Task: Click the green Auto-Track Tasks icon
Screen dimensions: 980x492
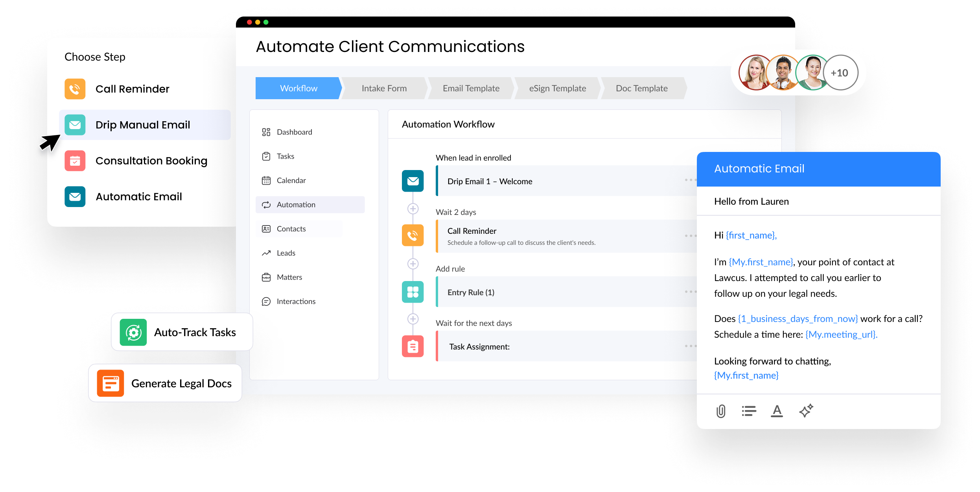Action: [x=133, y=333]
